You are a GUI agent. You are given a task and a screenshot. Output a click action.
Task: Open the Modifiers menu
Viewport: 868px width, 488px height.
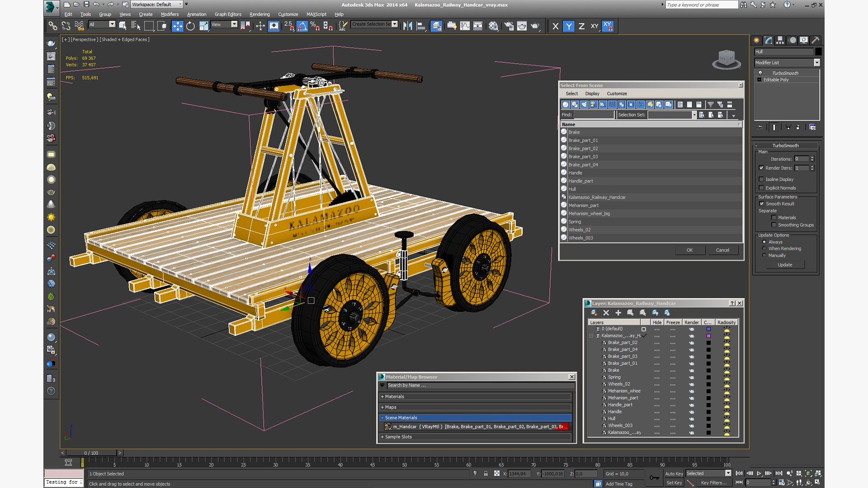(x=170, y=14)
